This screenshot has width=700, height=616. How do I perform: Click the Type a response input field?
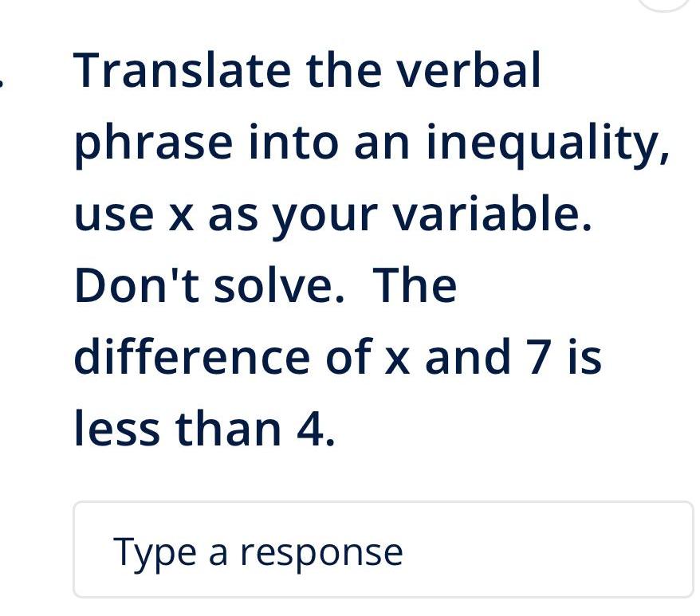(383, 549)
